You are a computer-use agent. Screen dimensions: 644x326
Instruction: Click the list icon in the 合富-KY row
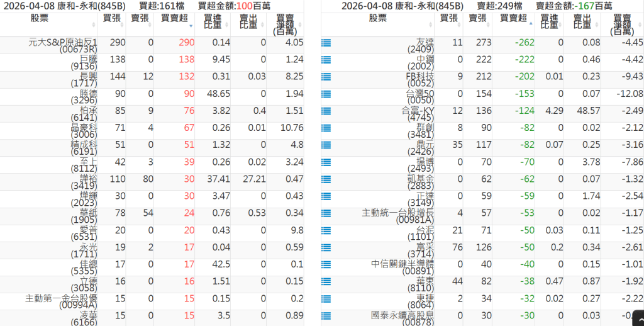pyautogui.click(x=326, y=111)
